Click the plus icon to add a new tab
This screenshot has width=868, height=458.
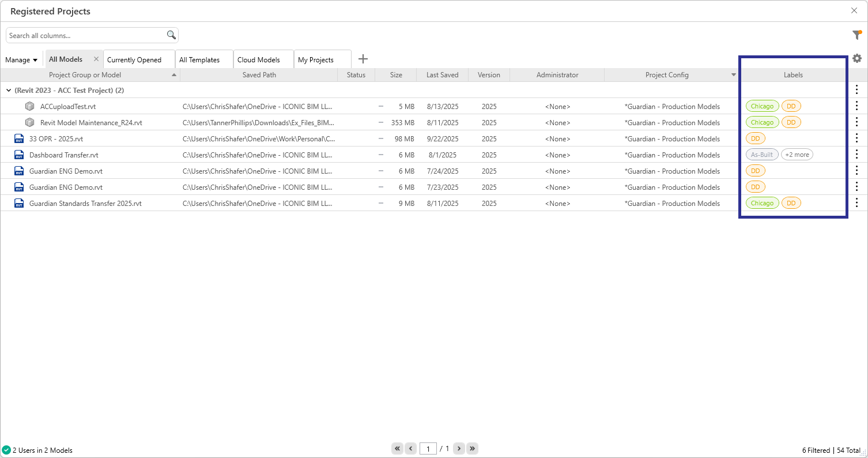(363, 59)
